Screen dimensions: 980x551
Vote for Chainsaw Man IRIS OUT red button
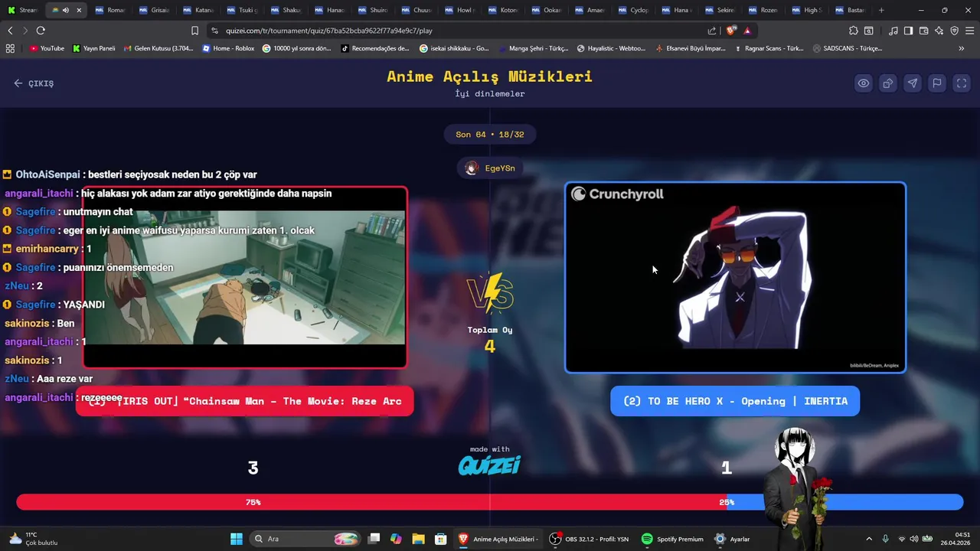tap(244, 401)
